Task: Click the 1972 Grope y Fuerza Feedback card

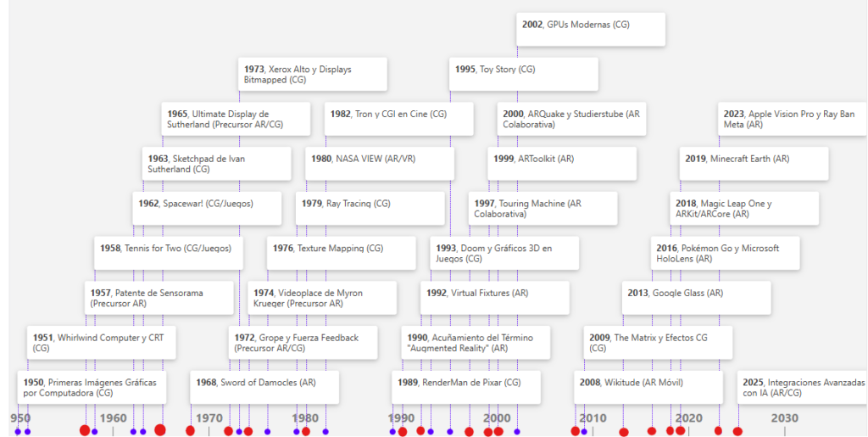Action: pyautogui.click(x=303, y=342)
